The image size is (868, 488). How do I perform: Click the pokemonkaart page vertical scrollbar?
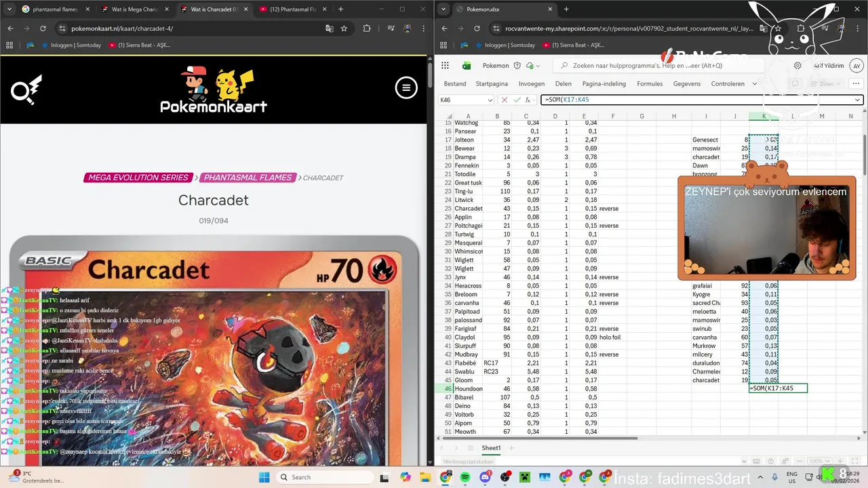click(429, 76)
